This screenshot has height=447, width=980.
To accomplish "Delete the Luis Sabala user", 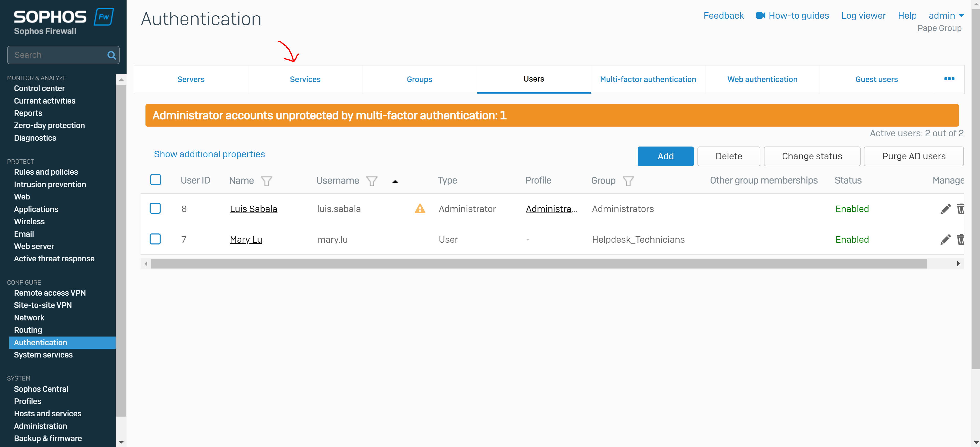I will coord(960,209).
